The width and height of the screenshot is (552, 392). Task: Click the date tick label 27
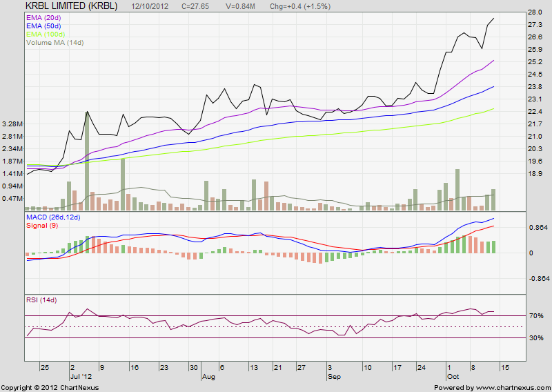pos(301,368)
